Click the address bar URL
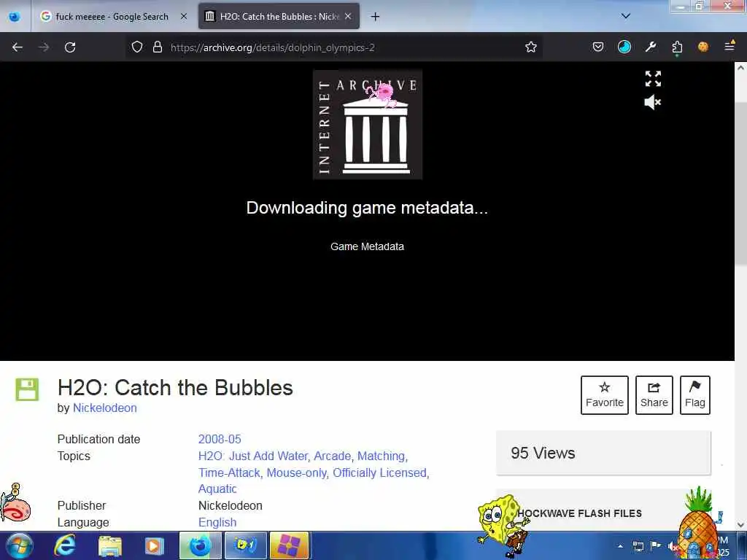The image size is (747, 560). [x=272, y=47]
